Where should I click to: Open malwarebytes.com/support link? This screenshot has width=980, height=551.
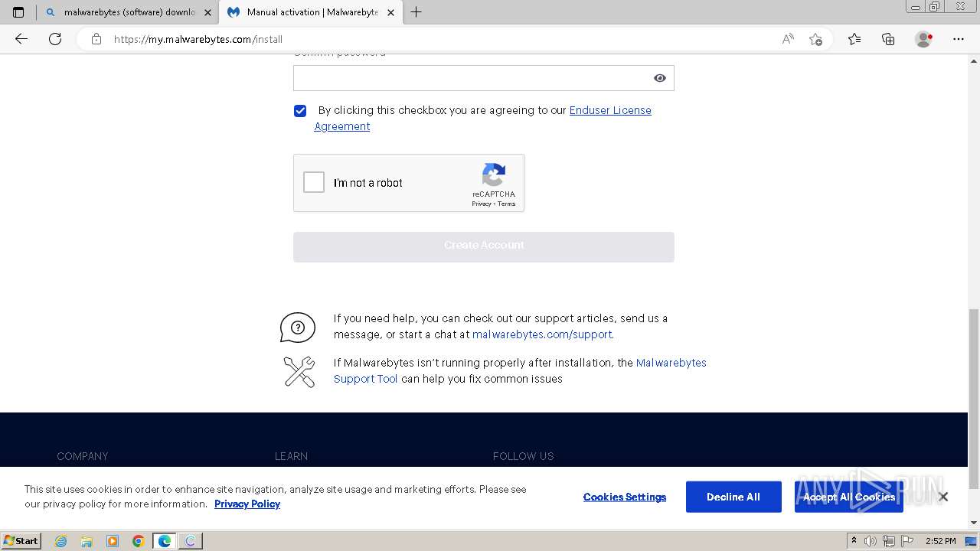tap(542, 334)
